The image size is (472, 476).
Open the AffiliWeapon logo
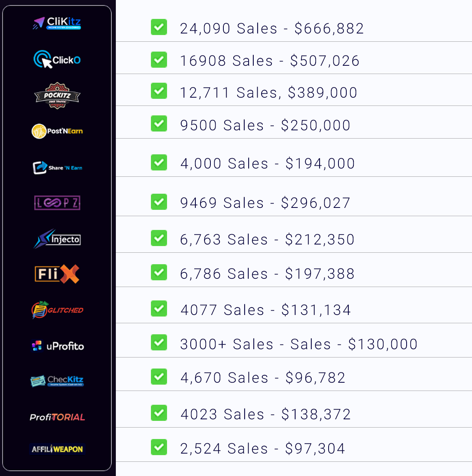57,449
